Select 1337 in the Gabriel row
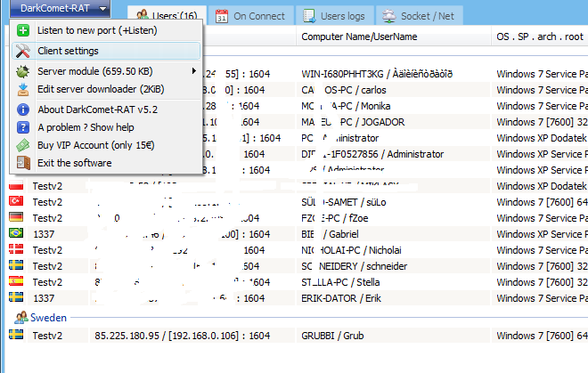This screenshot has width=588, height=373. (x=44, y=234)
